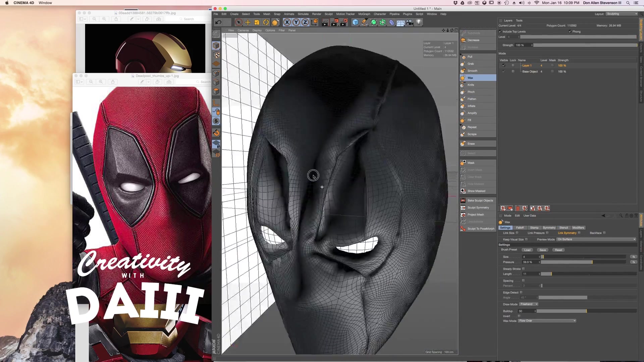Select the Pull sculpt brush
This screenshot has height=362, width=644.
pos(470,57)
